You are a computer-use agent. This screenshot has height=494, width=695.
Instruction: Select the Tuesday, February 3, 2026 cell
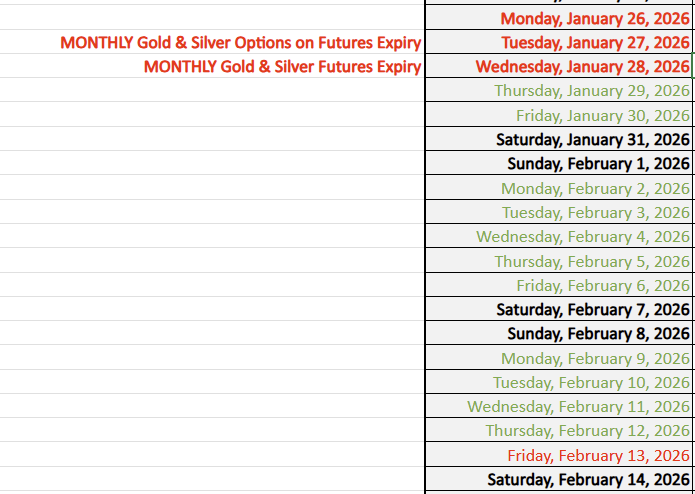coord(595,212)
